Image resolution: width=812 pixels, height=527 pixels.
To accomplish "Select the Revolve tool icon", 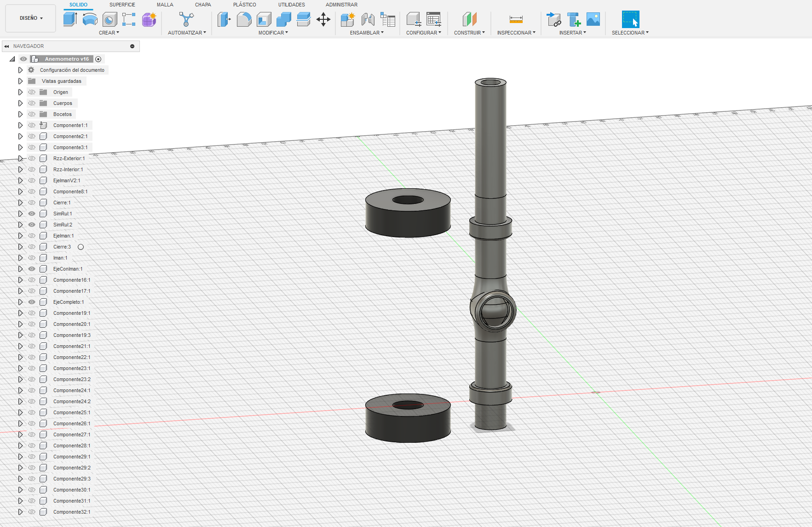I will tap(90, 19).
